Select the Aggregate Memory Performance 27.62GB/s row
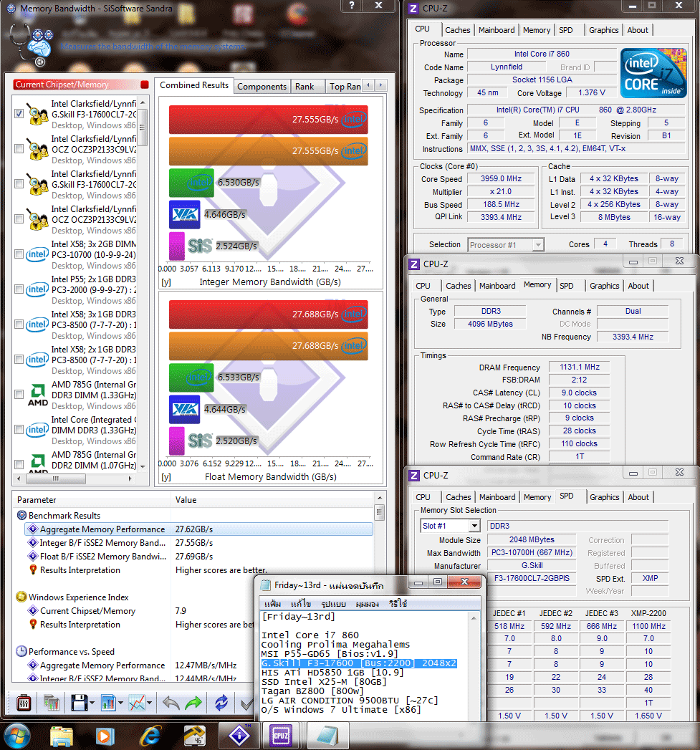 point(198,529)
